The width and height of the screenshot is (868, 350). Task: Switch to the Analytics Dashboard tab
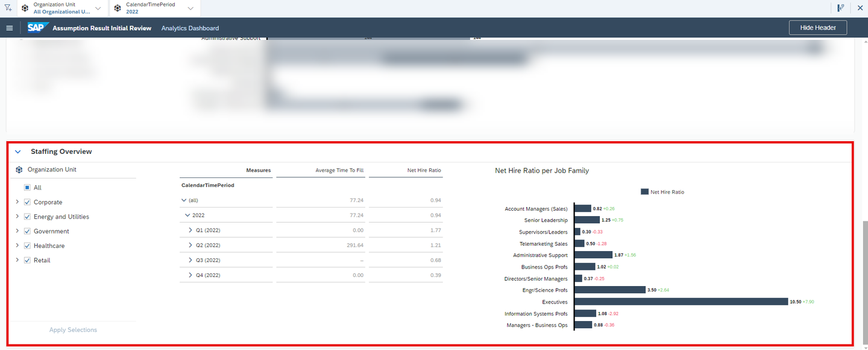[x=190, y=28]
